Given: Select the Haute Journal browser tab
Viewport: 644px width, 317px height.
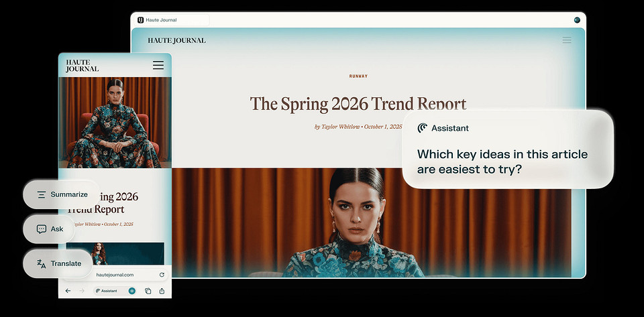Looking at the screenshot, I should click(x=171, y=20).
